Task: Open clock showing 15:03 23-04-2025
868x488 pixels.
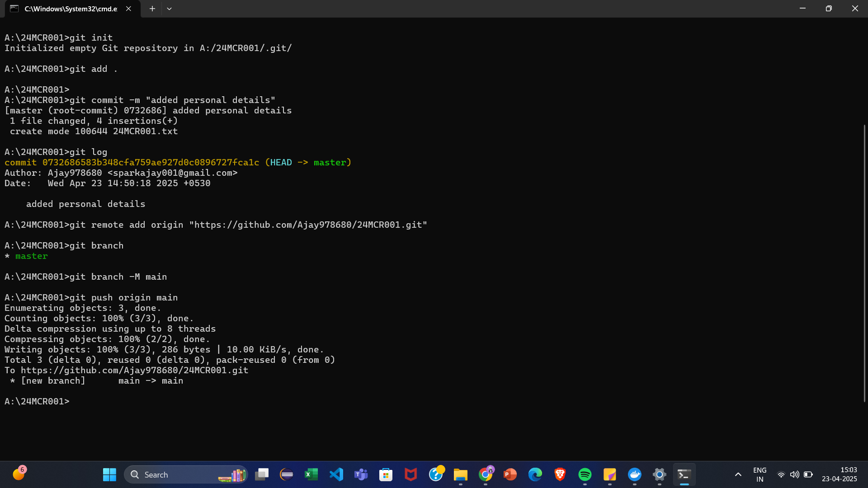Action: pos(840,474)
